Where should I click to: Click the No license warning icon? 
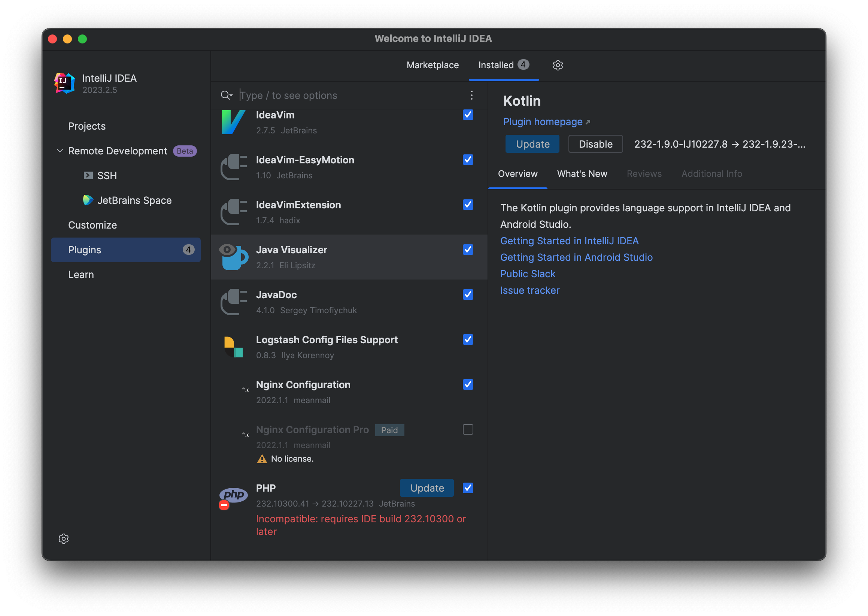pyautogui.click(x=262, y=459)
